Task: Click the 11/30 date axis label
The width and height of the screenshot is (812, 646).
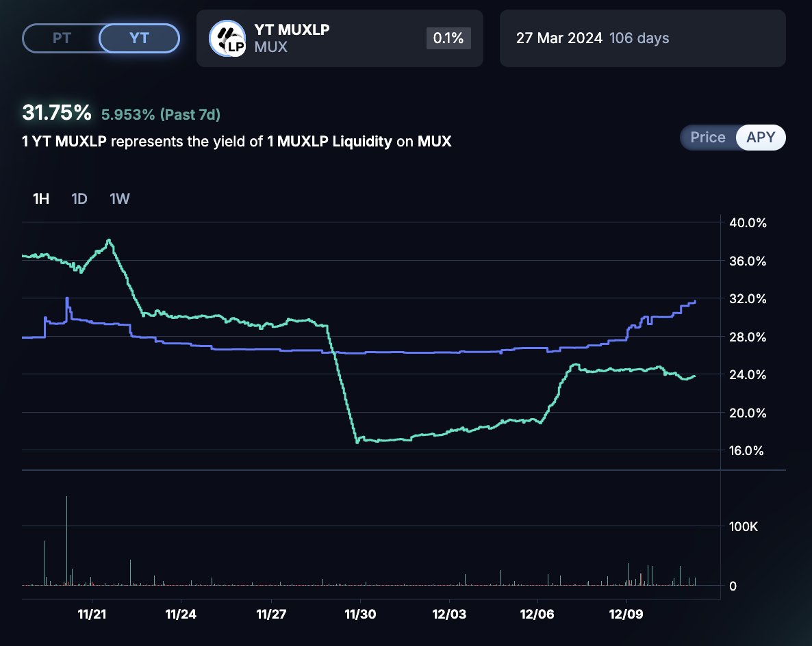Action: click(x=360, y=615)
